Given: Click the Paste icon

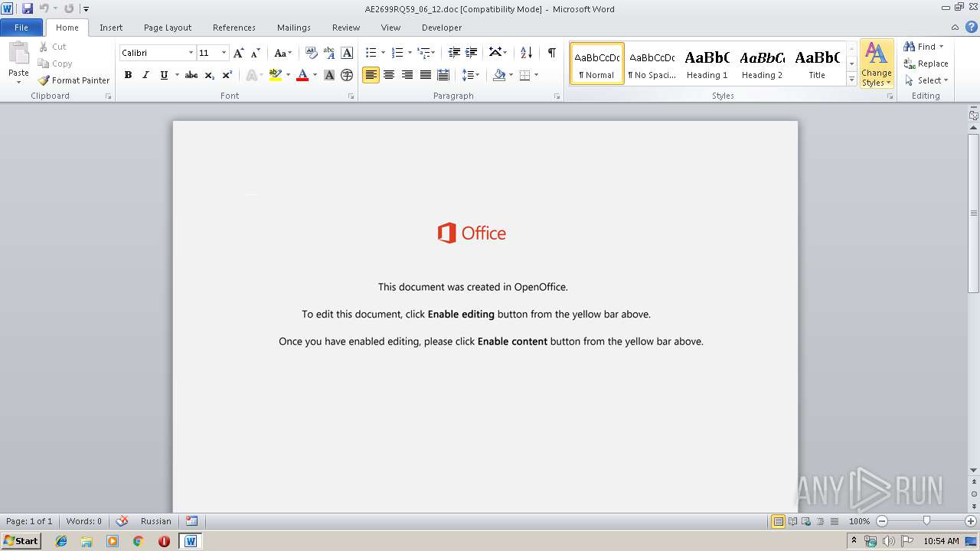Looking at the screenshot, I should [x=18, y=54].
